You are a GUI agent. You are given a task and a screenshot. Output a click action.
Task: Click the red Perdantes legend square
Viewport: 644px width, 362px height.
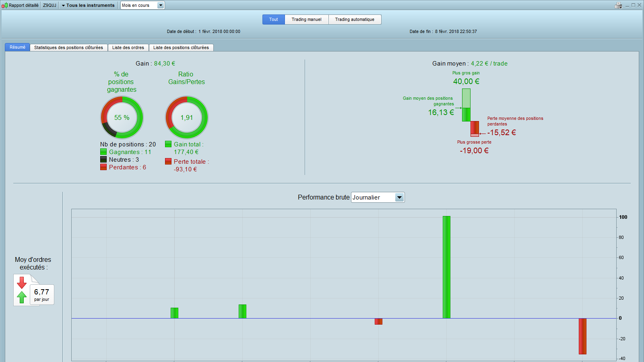[103, 167]
